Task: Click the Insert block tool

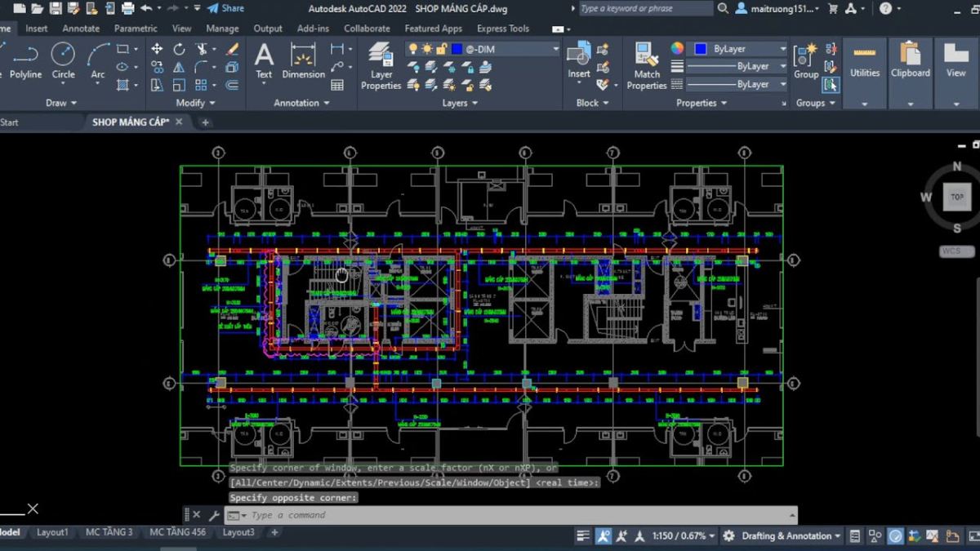Action: pyautogui.click(x=579, y=61)
